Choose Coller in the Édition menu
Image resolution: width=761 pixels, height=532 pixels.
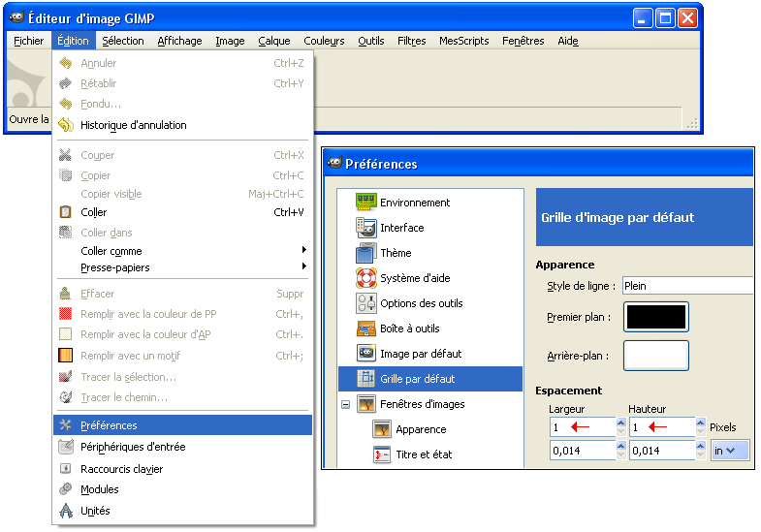click(x=182, y=212)
